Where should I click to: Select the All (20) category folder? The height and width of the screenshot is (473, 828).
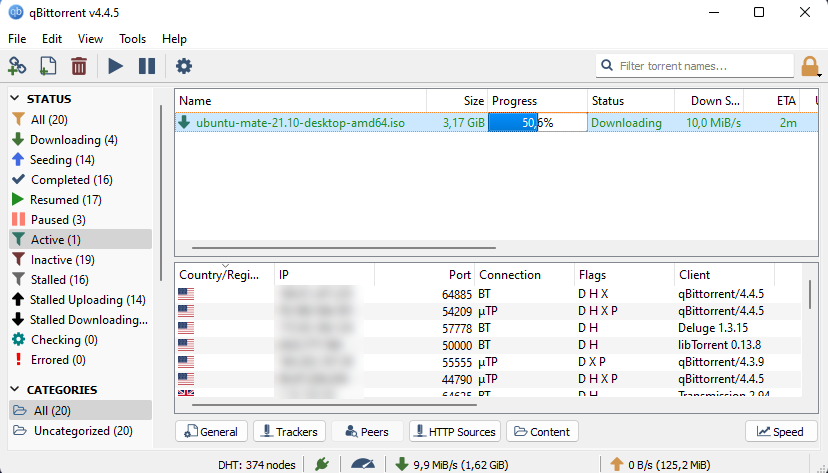pyautogui.click(x=80, y=410)
